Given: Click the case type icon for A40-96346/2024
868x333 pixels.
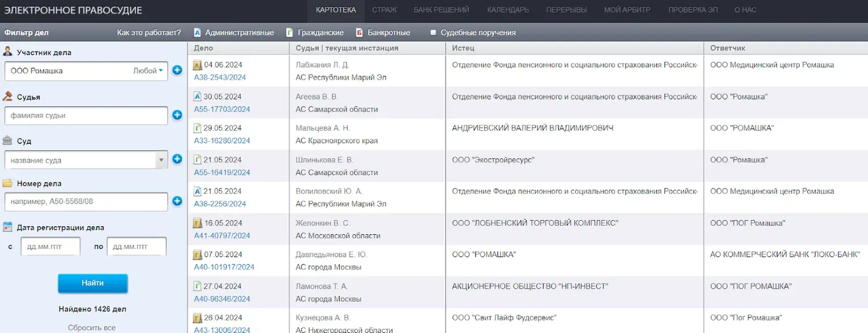Looking at the screenshot, I should 197,286.
